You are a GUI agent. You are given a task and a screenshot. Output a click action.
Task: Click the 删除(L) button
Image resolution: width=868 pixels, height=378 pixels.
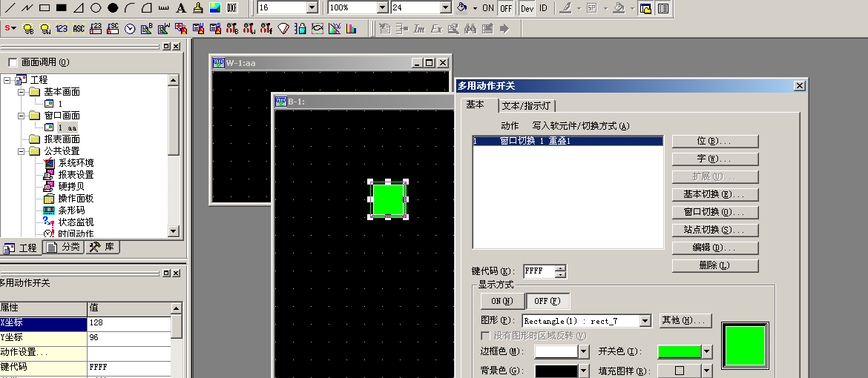click(x=715, y=265)
